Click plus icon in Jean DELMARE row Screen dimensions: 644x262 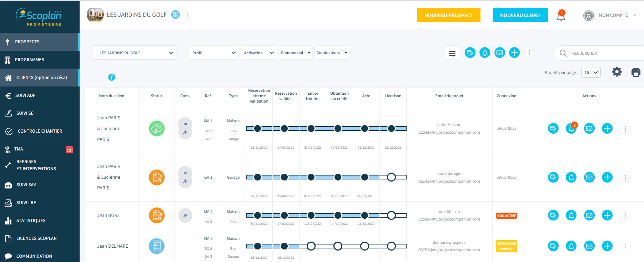(x=607, y=246)
